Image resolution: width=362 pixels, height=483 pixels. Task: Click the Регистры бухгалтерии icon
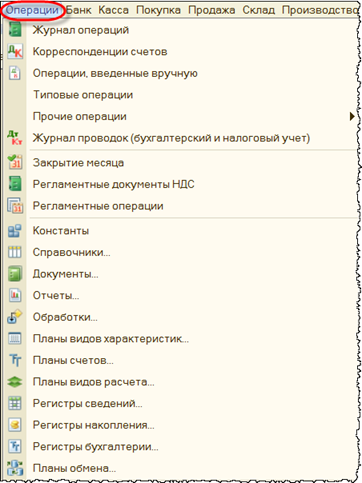click(15, 446)
